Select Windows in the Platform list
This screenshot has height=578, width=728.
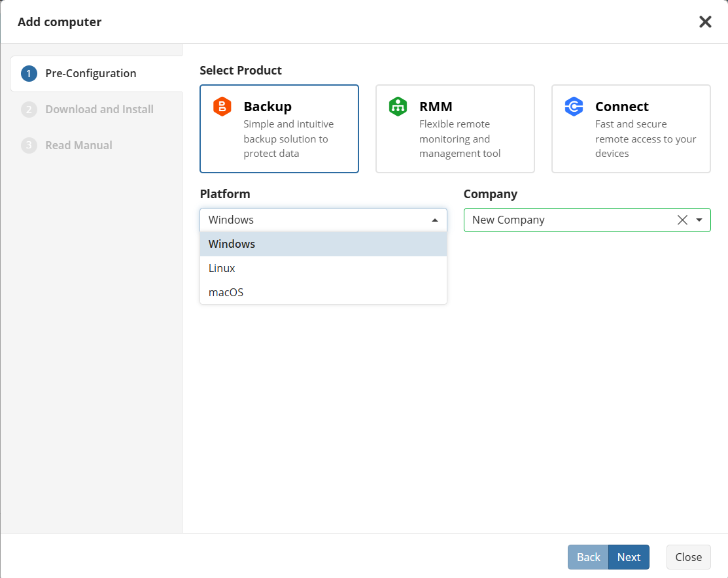pyautogui.click(x=323, y=244)
